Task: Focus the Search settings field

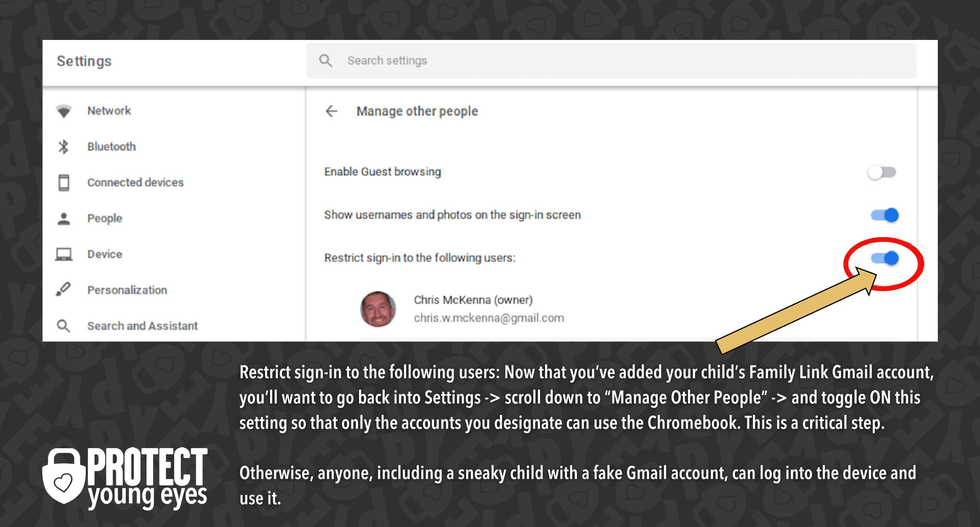Action: 611,61
